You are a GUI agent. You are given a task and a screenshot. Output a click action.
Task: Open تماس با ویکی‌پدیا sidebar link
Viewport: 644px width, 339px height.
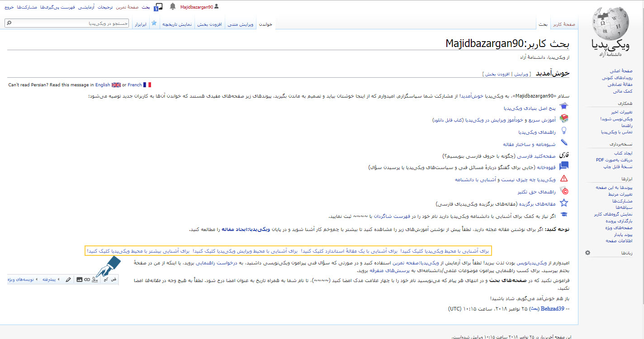617,132
